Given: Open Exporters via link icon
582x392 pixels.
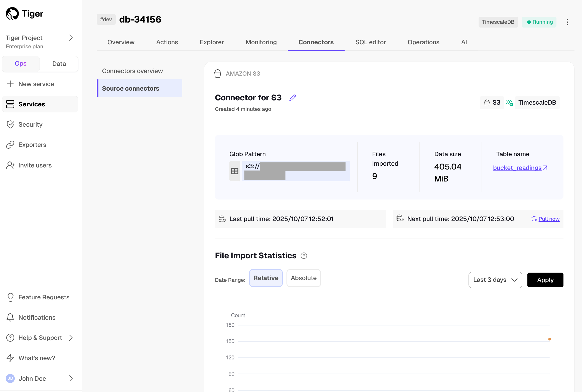Looking at the screenshot, I should [10, 145].
